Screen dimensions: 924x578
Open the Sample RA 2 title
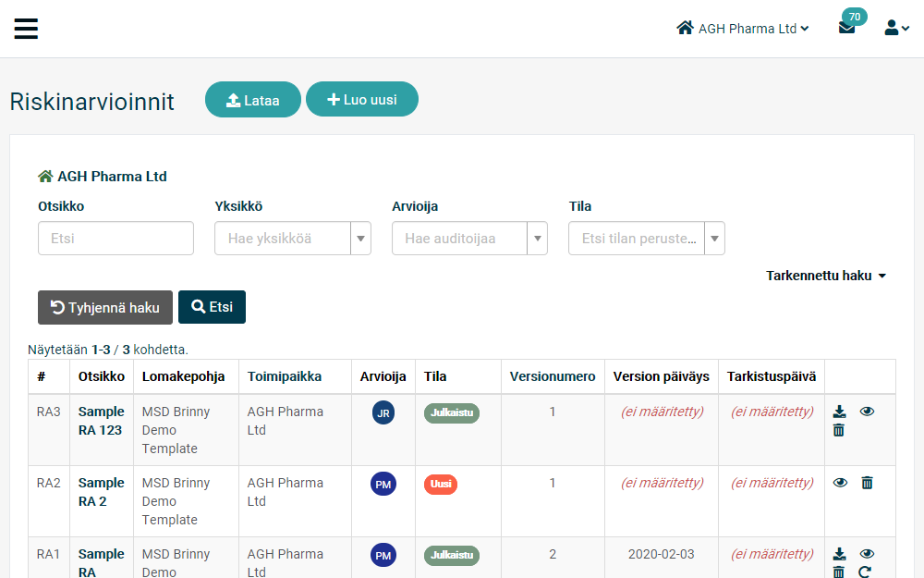click(102, 492)
